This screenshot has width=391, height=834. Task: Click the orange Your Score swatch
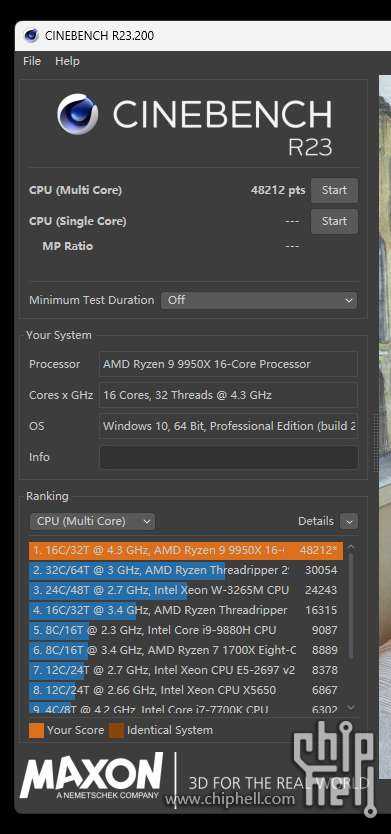37,730
